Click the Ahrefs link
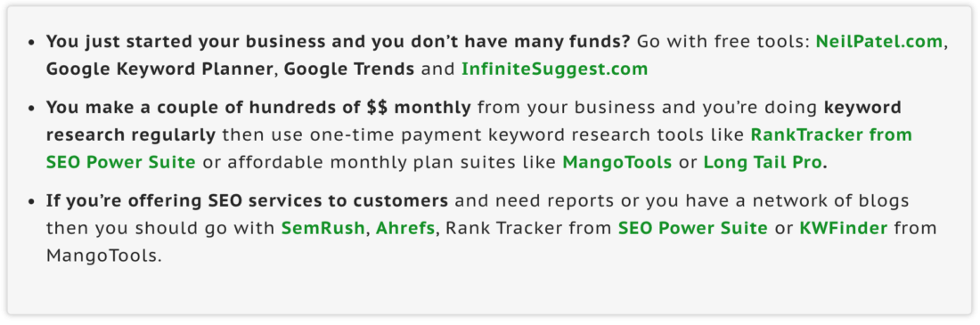The width and height of the screenshot is (980, 325). (x=405, y=228)
